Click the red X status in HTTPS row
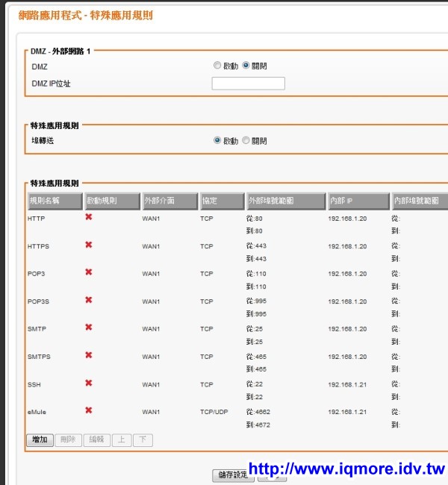 (x=89, y=245)
